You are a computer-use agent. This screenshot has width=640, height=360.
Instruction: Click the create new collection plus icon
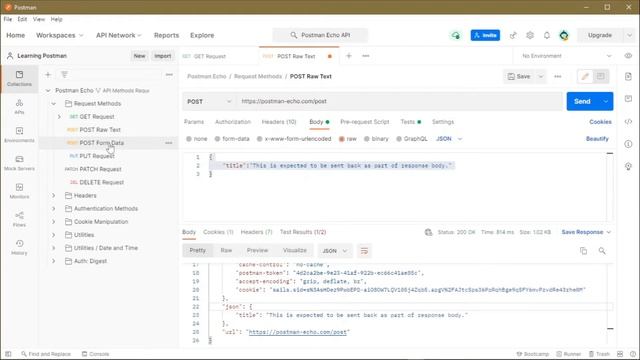tap(48, 75)
